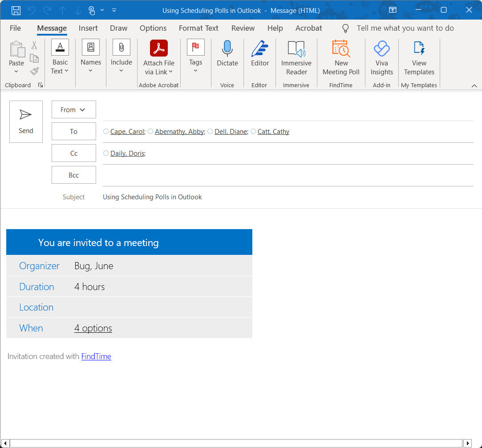The image size is (482, 448).
Task: Open the From account dropdown
Action: point(74,110)
